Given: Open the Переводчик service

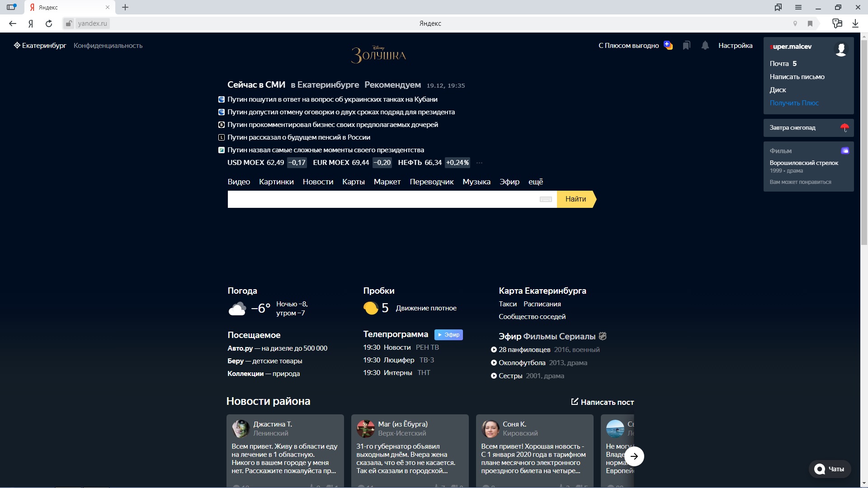Looking at the screenshot, I should [x=432, y=182].
